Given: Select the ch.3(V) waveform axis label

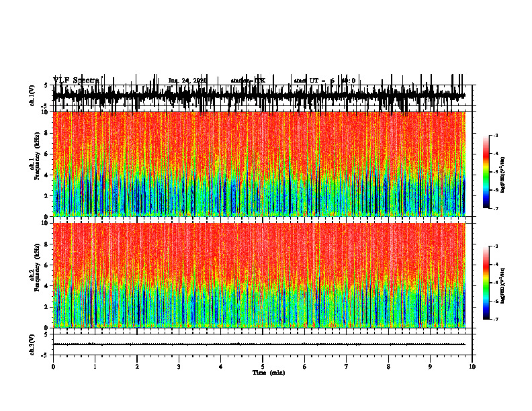Looking at the screenshot, I should [x=32, y=345].
